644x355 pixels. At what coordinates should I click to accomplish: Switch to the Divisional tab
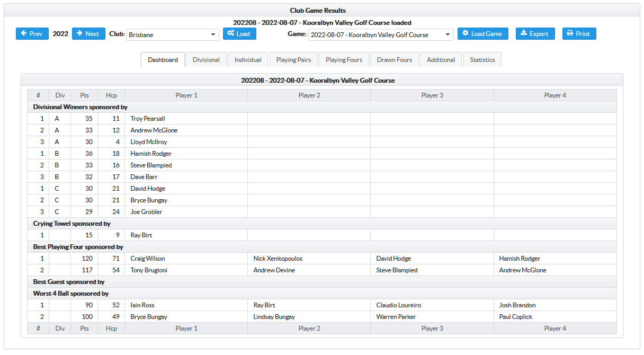point(206,60)
